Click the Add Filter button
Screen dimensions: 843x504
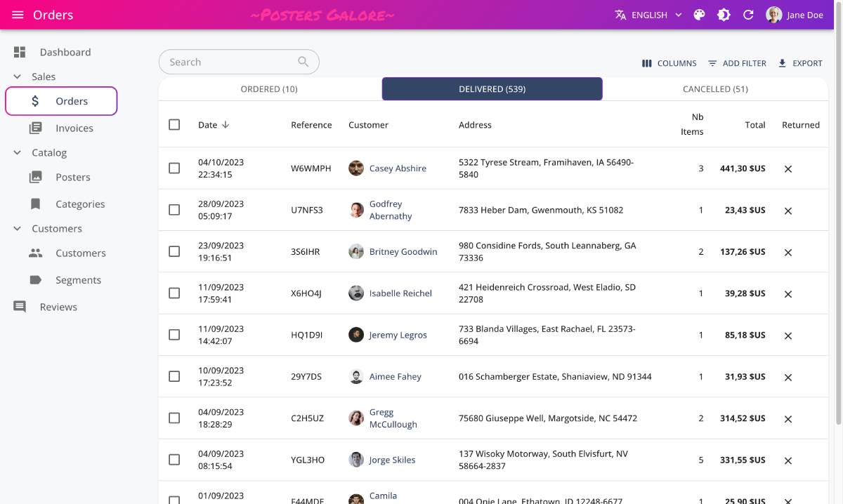click(737, 63)
